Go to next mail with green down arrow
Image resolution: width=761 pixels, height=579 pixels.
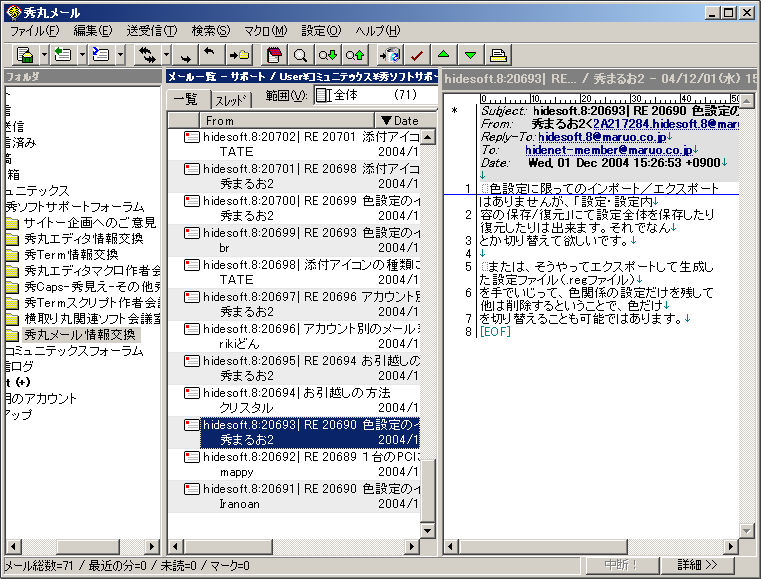pos(470,54)
